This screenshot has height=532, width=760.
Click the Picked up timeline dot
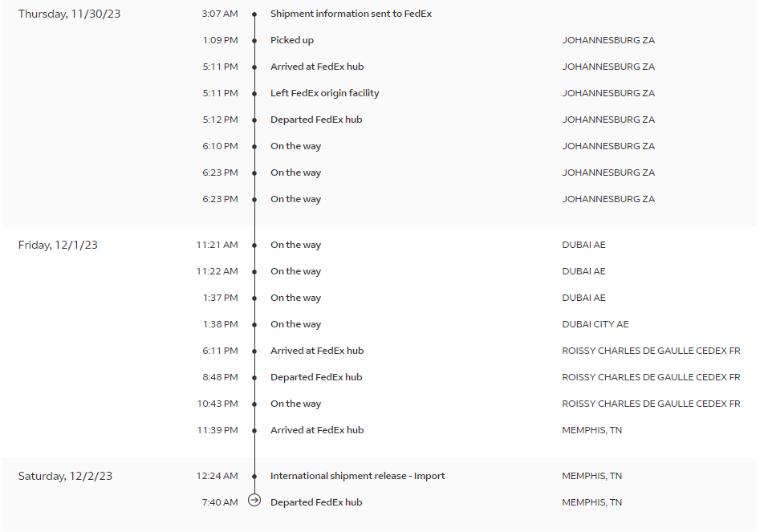point(254,41)
